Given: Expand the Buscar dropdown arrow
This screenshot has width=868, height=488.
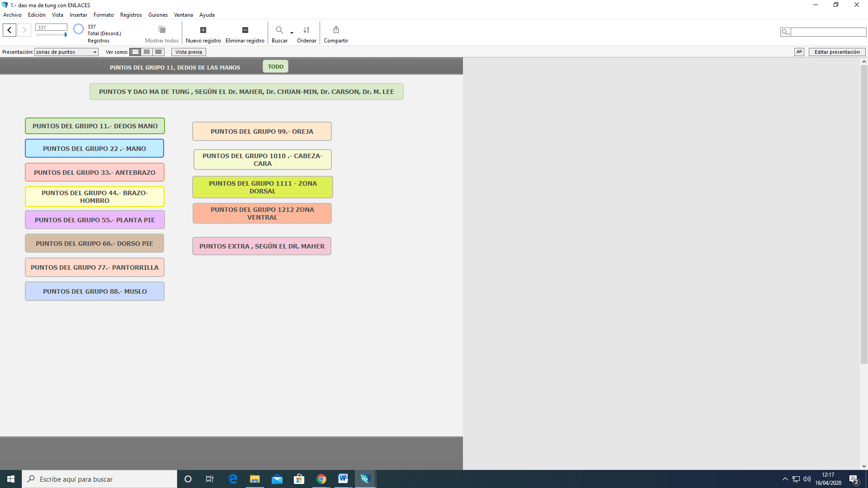Looking at the screenshot, I should (x=292, y=33).
